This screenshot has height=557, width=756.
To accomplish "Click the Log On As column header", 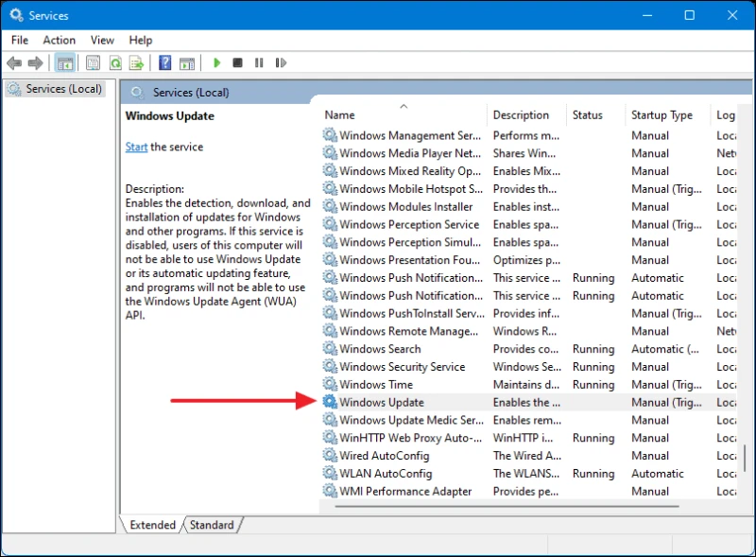I will click(725, 114).
